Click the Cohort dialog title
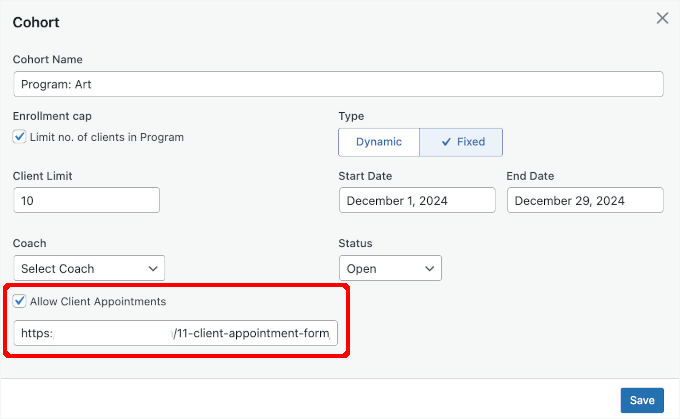Viewport: 680px width, 419px height. (35, 21)
